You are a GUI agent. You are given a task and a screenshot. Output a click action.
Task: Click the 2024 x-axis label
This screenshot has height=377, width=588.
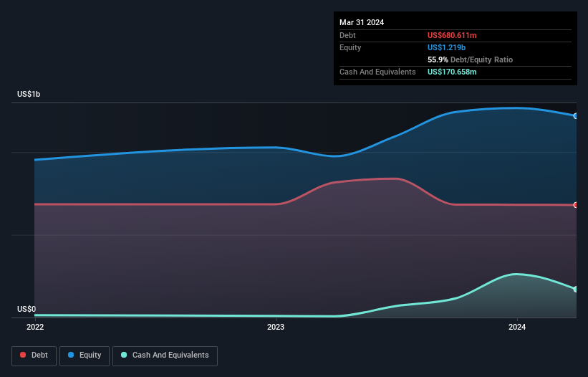tap(517, 327)
